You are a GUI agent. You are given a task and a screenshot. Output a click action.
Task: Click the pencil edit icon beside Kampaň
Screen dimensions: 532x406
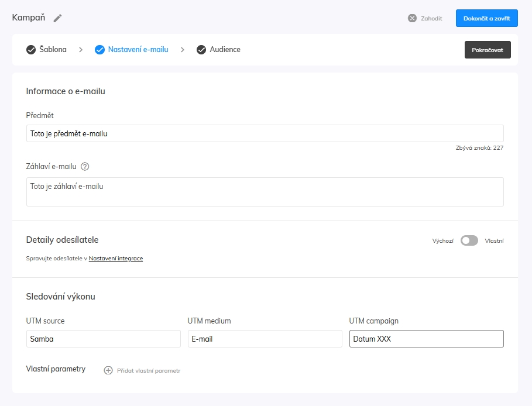pyautogui.click(x=58, y=18)
